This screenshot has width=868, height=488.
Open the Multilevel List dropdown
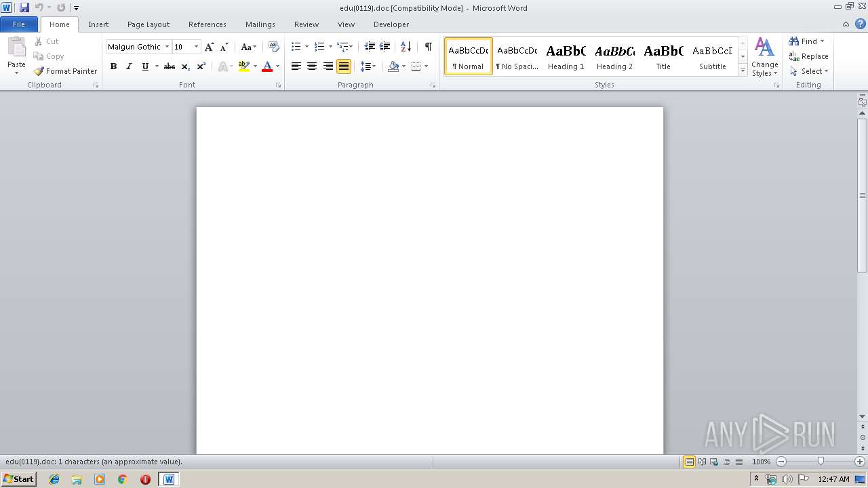[x=345, y=47]
